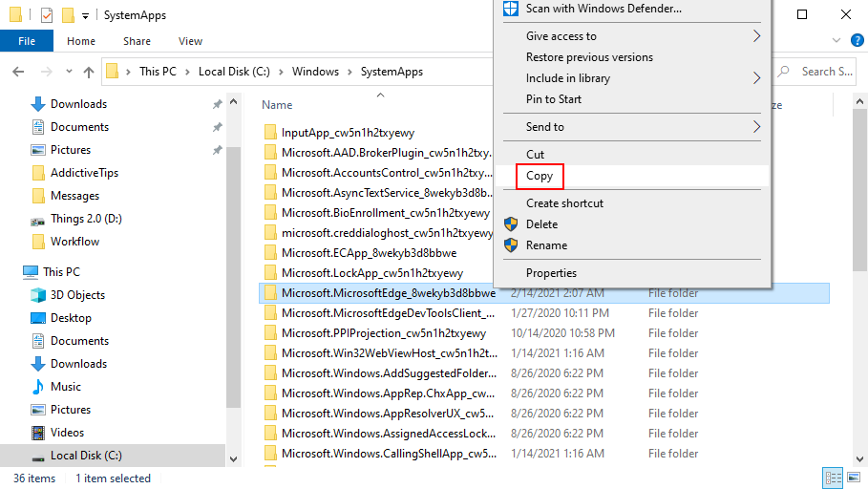The image size is (868, 489).
Task: Choose Scan with Windows Defender menu entry
Action: [632, 9]
